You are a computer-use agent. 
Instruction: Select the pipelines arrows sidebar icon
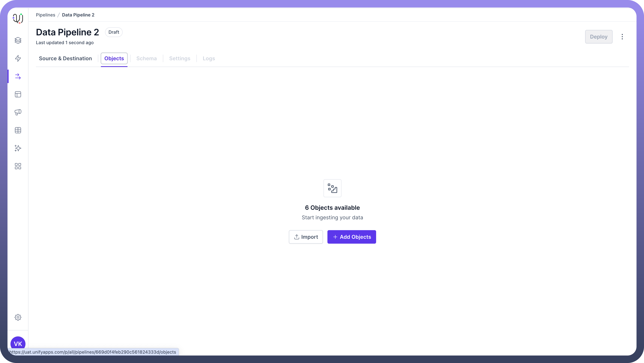pyautogui.click(x=18, y=76)
